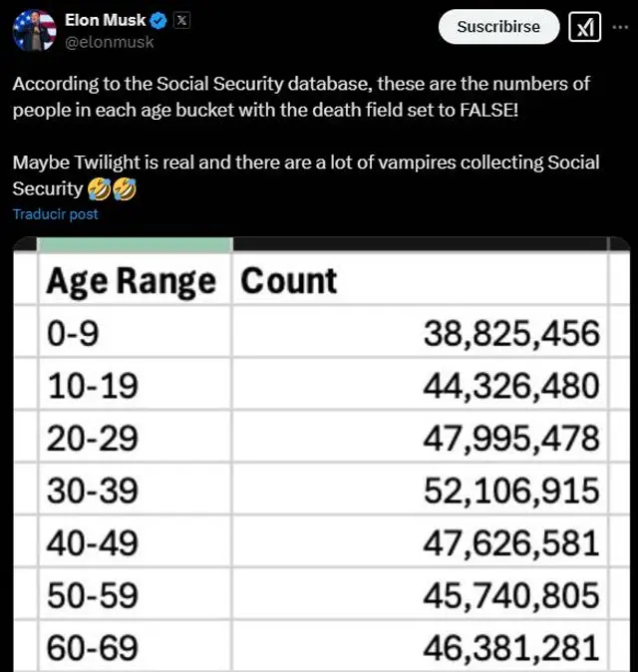638x672 pixels.
Task: Select the 45,740,805 count cell
Action: click(511, 596)
